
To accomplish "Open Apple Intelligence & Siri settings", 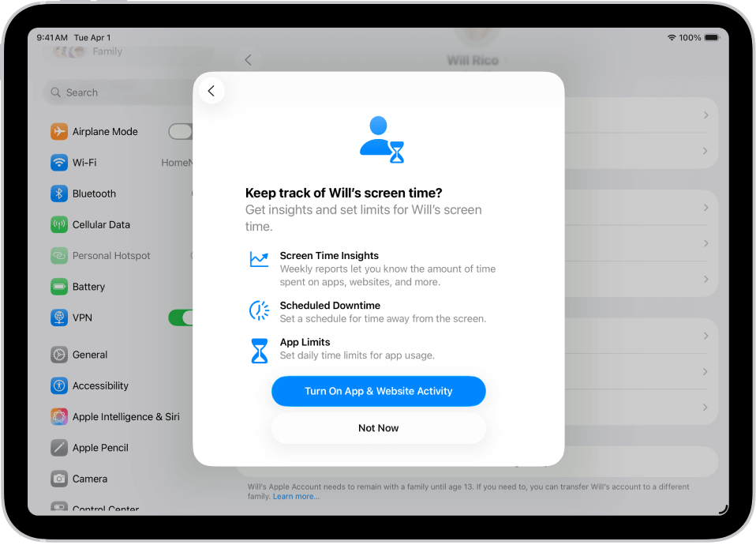I will pos(58,416).
